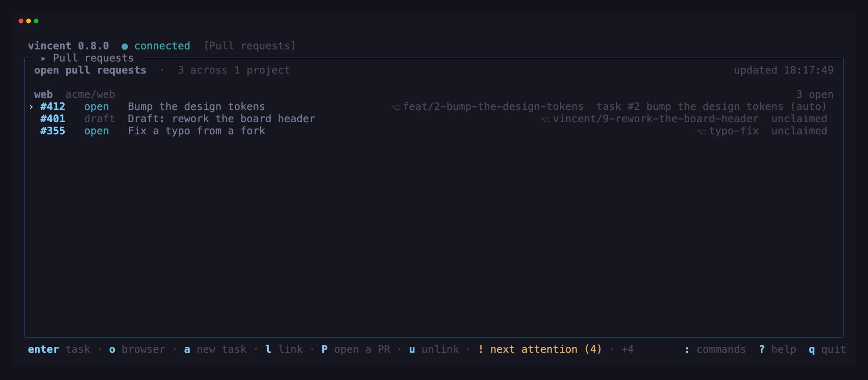Click the 'o browser' shortcut hint

137,350
